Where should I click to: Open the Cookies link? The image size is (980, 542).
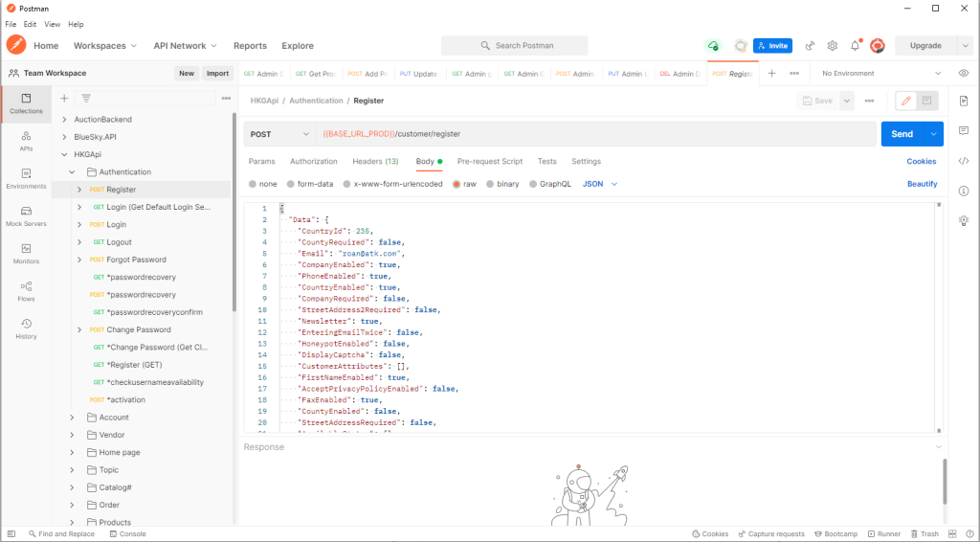[921, 161]
